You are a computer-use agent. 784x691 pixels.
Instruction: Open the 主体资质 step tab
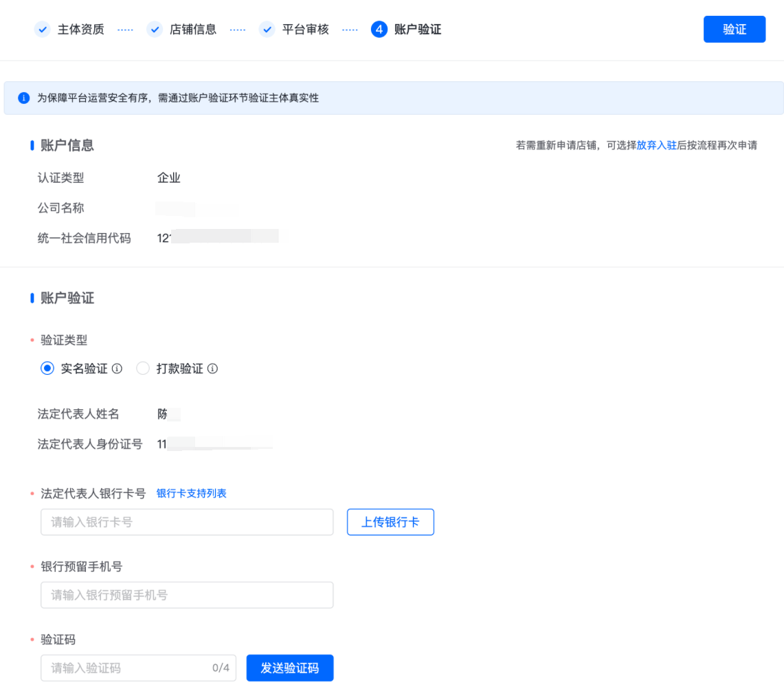click(81, 30)
